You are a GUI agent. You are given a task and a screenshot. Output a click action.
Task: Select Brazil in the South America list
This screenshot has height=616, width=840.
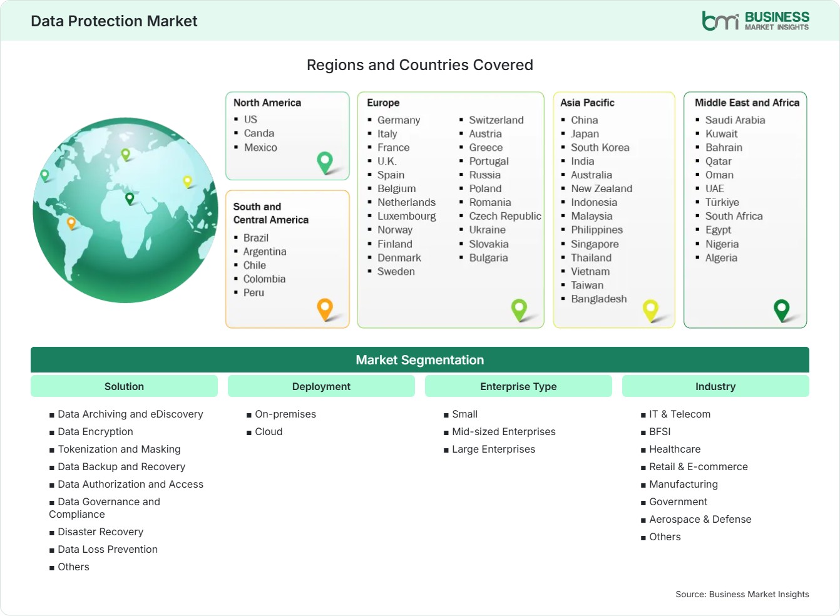click(256, 238)
